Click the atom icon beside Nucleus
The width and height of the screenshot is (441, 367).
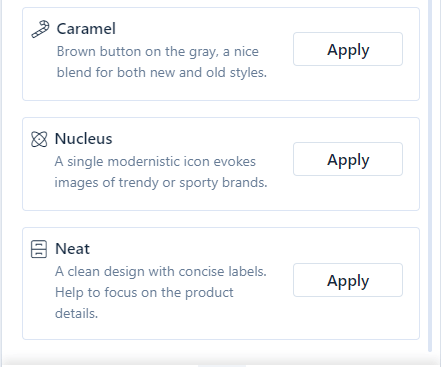tap(39, 139)
